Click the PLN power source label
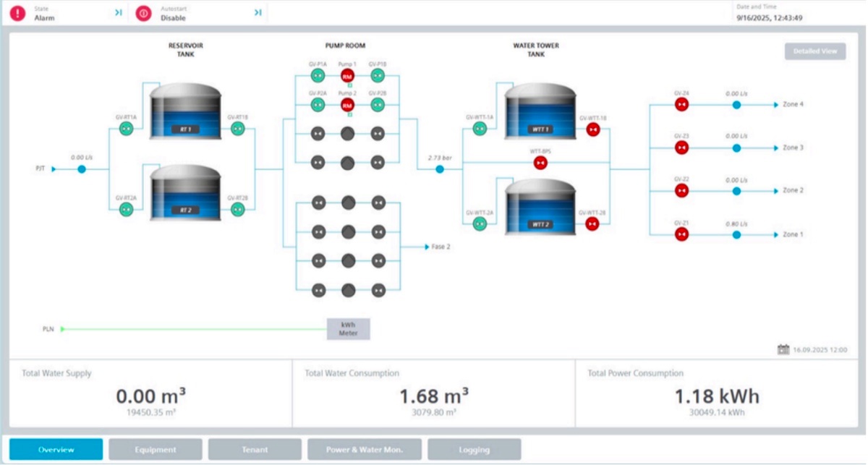Image resolution: width=868 pixels, height=465 pixels. point(48,329)
